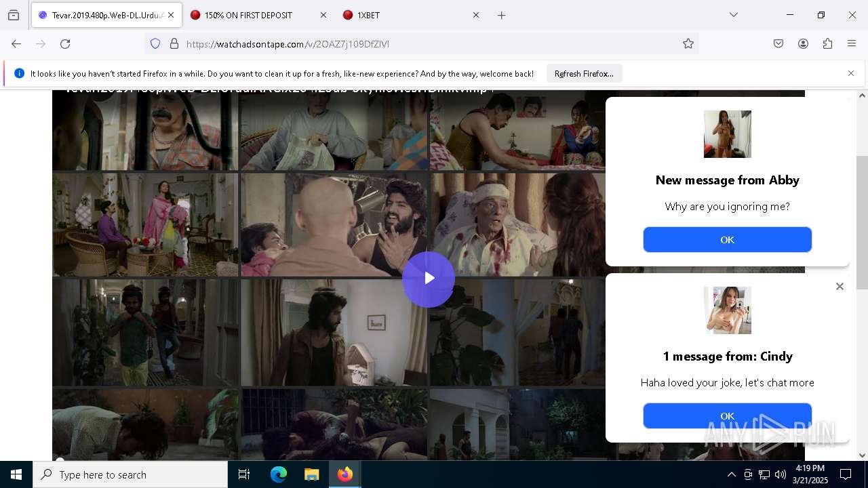Click the Refresh Firefox... button

click(584, 73)
